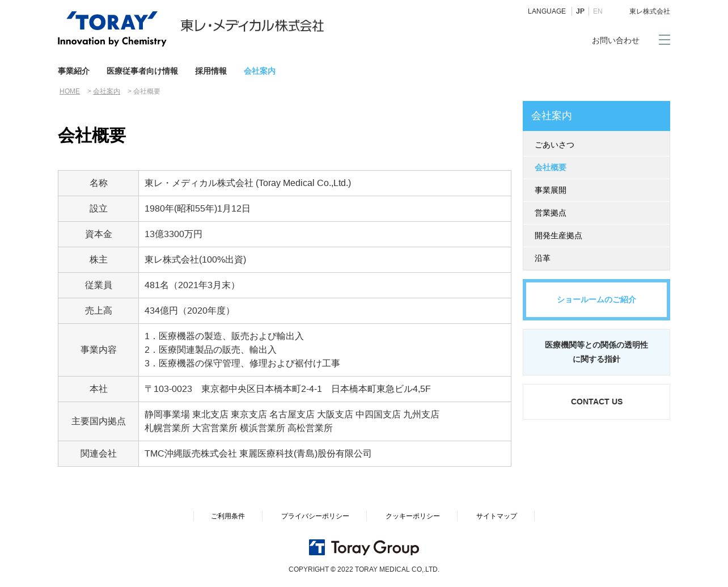Click the company name cell Toray Medical Co.,Ltd.

point(325,183)
